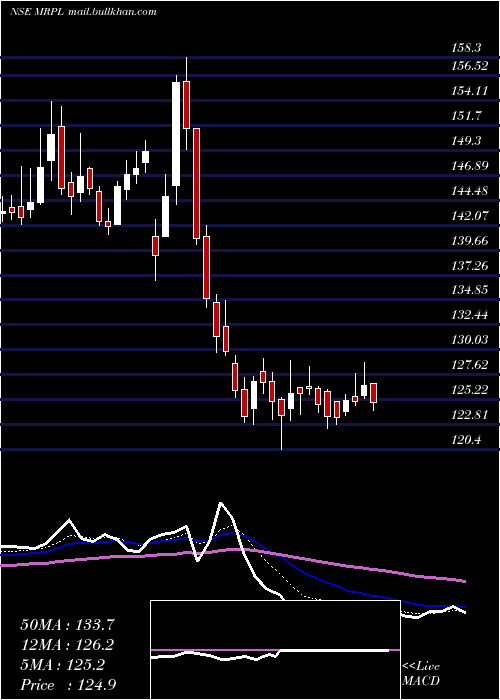500x700 pixels.
Task: Click the 154.11 price label
Action: 469,91
